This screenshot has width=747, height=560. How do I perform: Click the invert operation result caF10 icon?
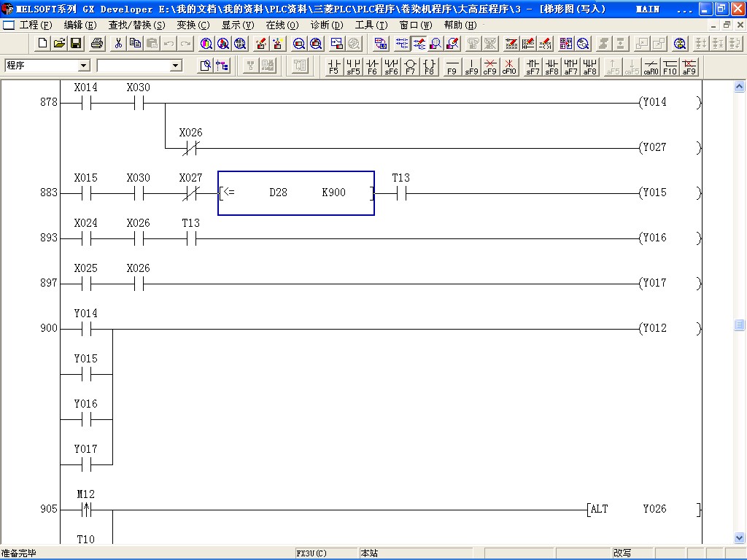pyautogui.click(x=651, y=66)
